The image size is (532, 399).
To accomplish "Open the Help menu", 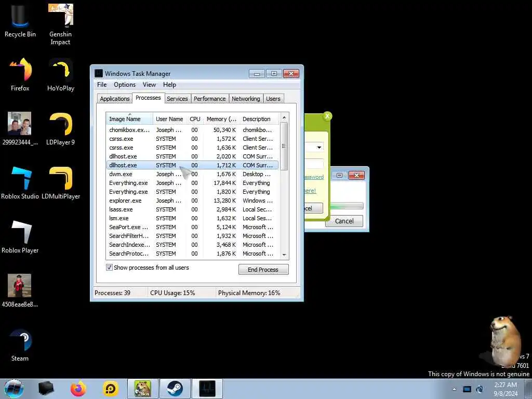I will 169,85.
